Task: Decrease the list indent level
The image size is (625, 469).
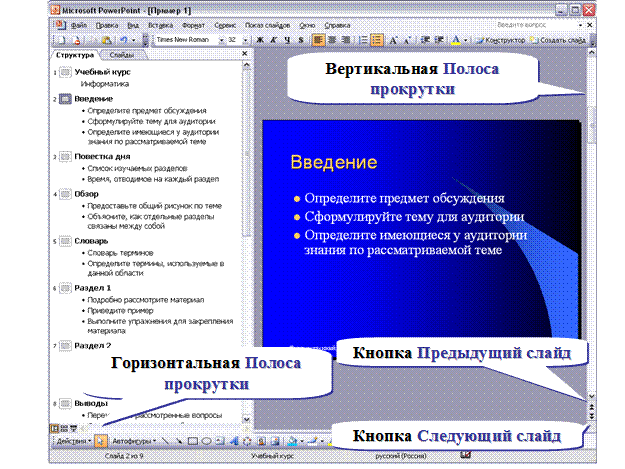Action: 425,40
